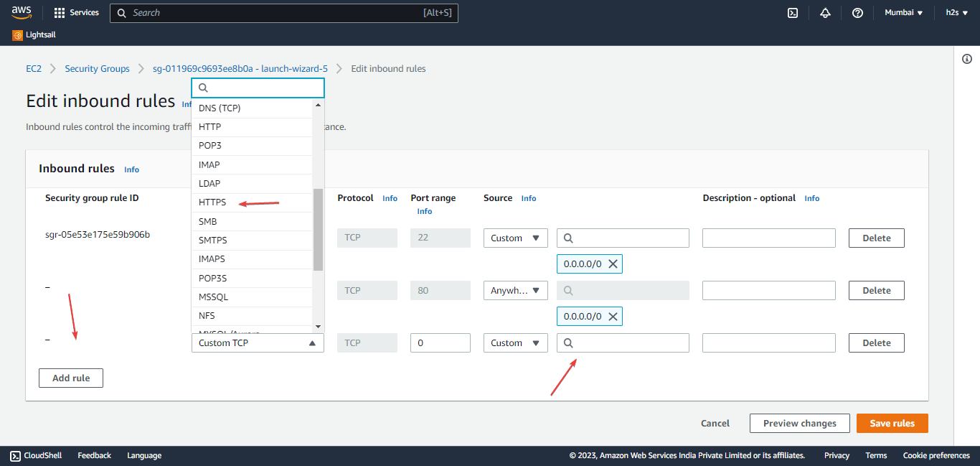
Task: Open the Services grid menu
Action: click(76, 13)
